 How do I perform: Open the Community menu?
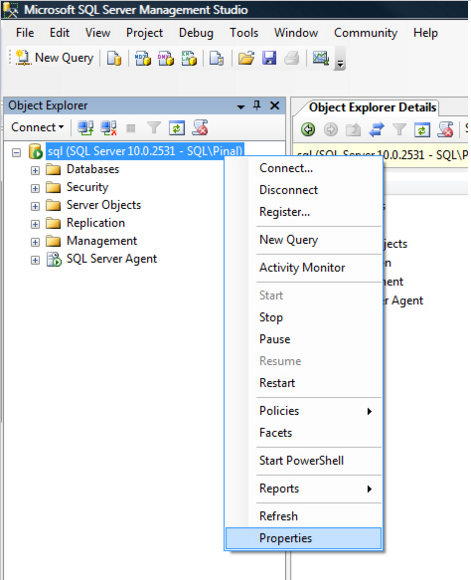(x=366, y=33)
